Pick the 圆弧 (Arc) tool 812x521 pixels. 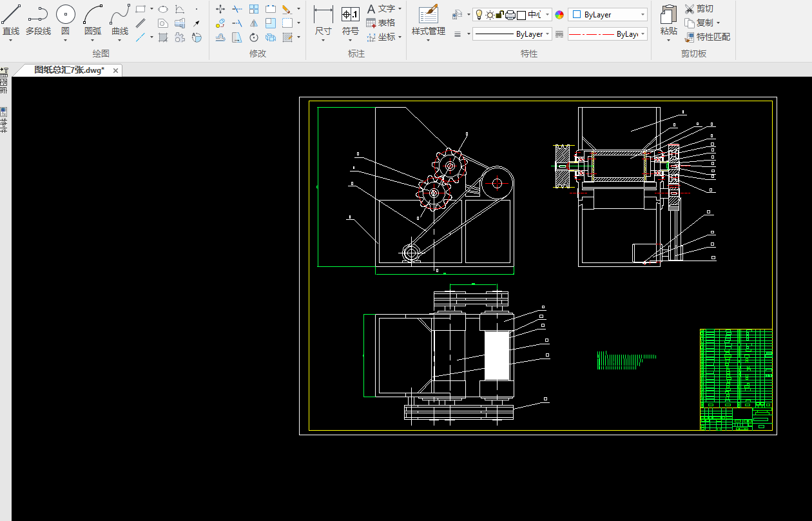(x=93, y=15)
